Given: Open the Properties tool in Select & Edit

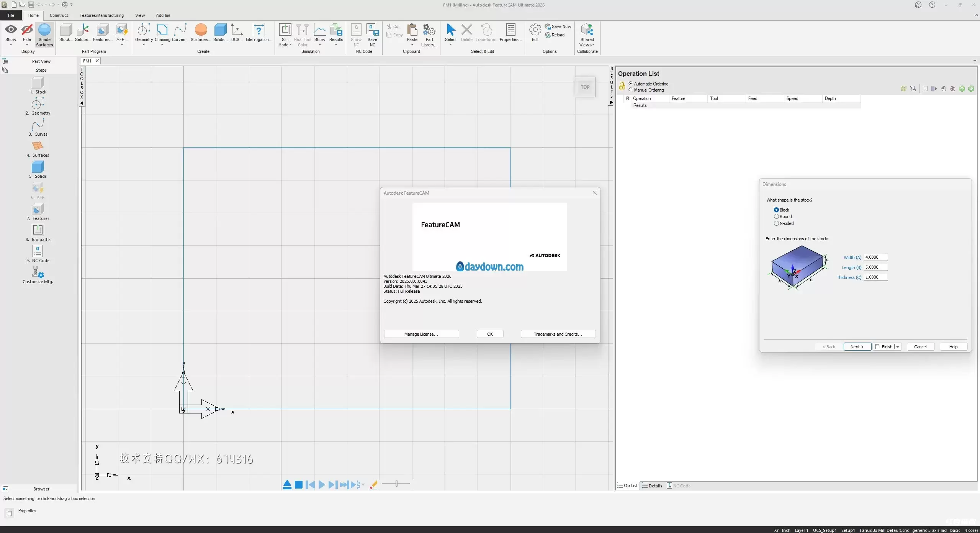Looking at the screenshot, I should coord(511,33).
